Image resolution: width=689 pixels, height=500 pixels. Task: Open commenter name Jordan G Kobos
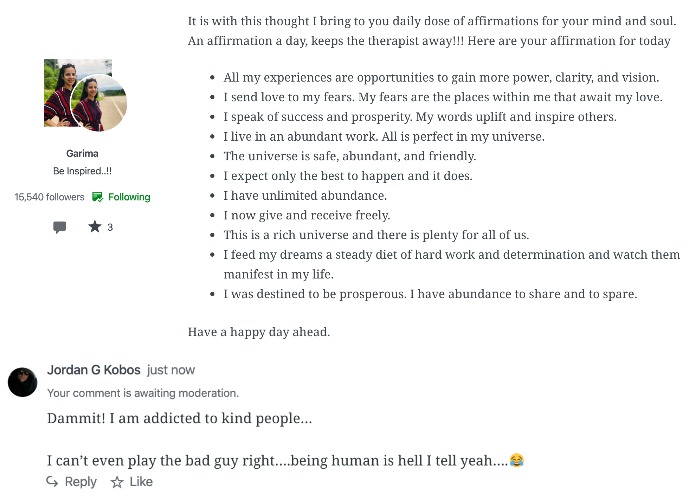pyautogui.click(x=94, y=370)
